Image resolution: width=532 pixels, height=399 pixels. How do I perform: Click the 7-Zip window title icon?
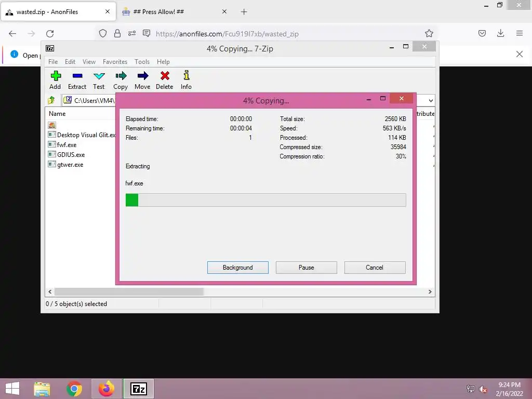coord(50,48)
